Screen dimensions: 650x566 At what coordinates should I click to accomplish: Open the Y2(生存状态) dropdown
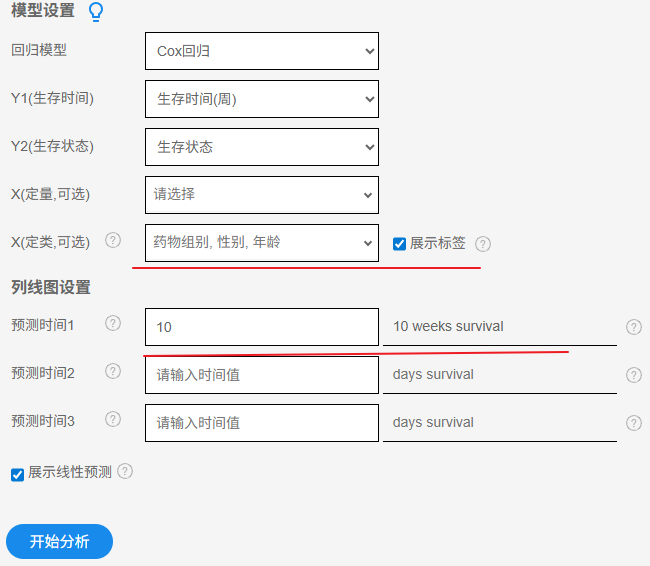261,147
